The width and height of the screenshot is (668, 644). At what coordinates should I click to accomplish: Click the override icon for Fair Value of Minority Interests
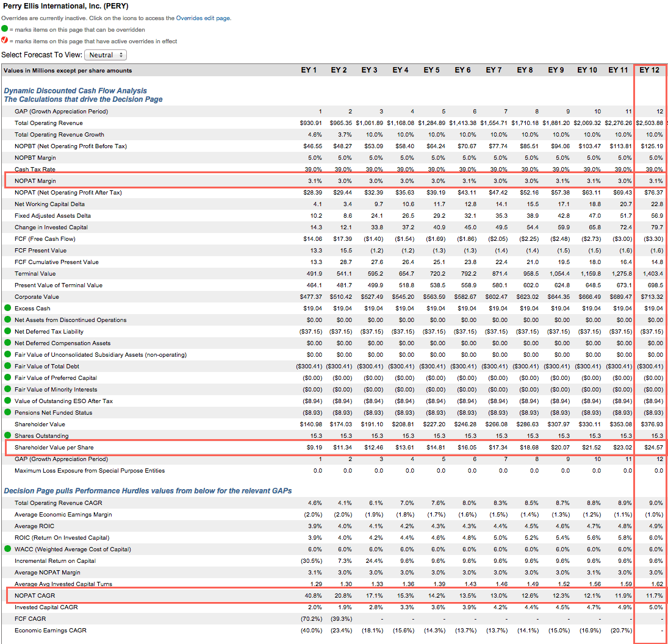(7, 389)
